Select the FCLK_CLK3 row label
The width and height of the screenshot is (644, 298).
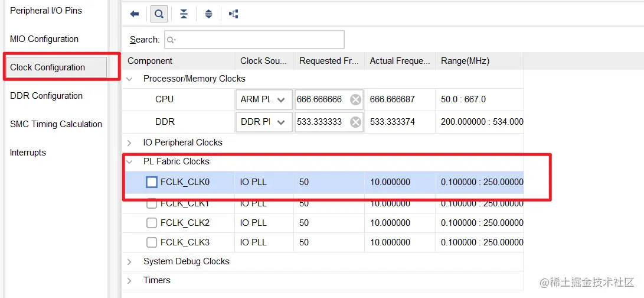(x=185, y=243)
